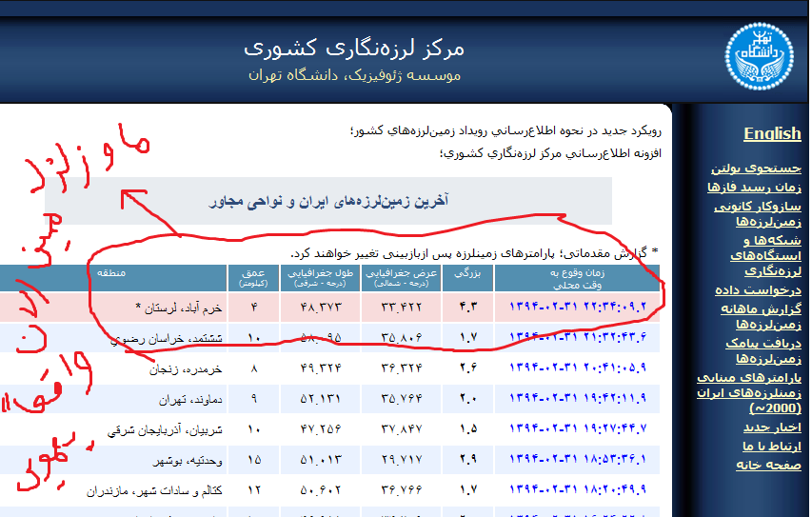
Task: Open the contact us link (ارتباط با ما)
Action: [772, 446]
